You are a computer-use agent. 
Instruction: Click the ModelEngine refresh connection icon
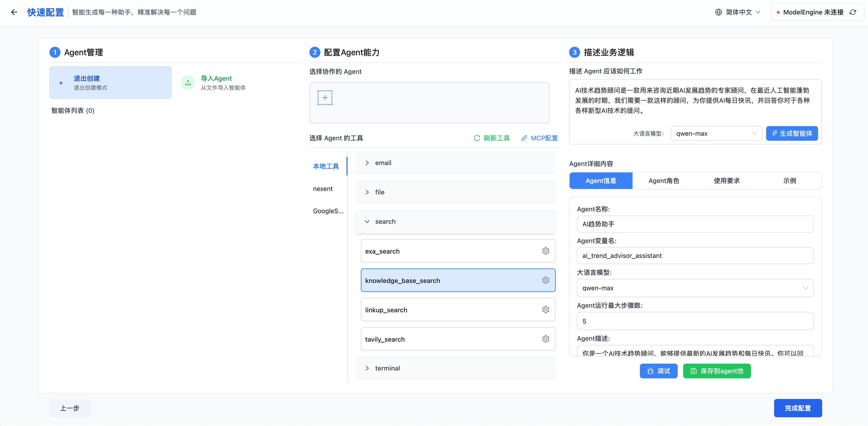[x=853, y=12]
